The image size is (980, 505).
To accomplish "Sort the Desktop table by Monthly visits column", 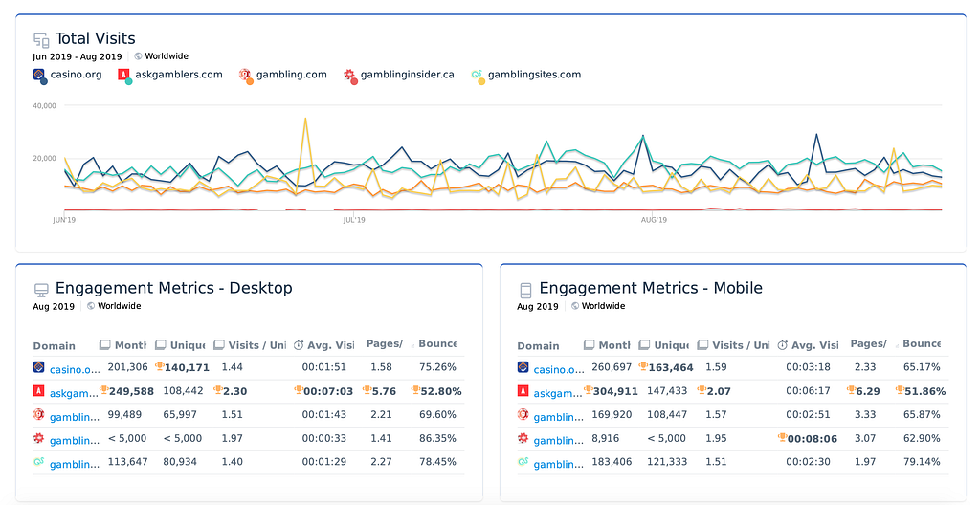I will tap(123, 345).
